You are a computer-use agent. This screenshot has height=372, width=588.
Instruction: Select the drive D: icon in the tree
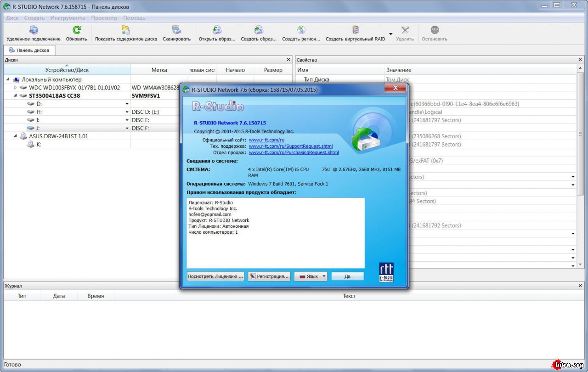[31, 104]
